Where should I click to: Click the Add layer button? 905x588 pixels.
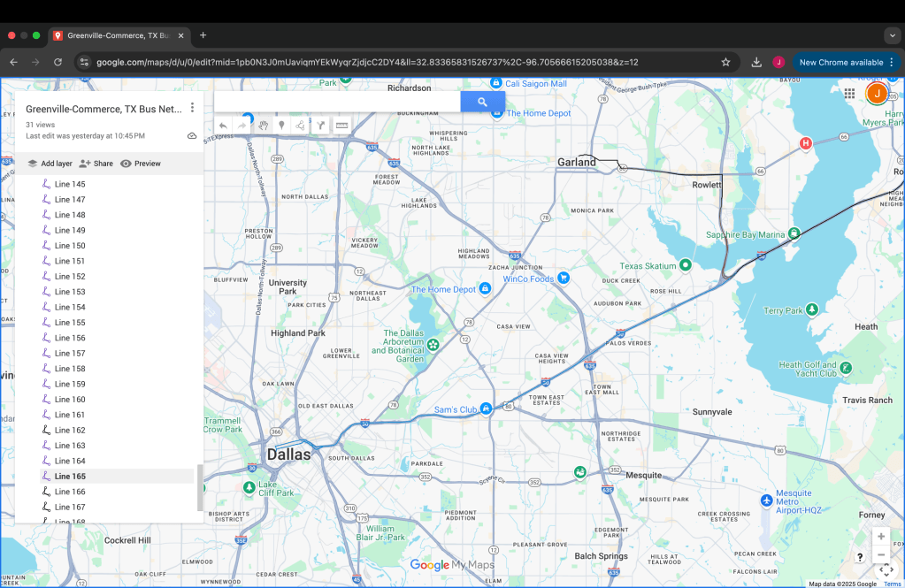click(x=50, y=164)
